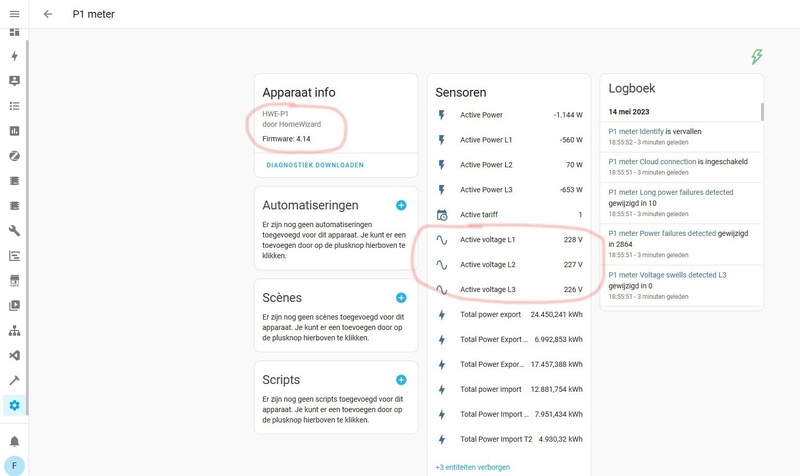The height and width of the screenshot is (476, 800).
Task: Open Developer tools hammer icon in sidebar
Action: tap(15, 380)
